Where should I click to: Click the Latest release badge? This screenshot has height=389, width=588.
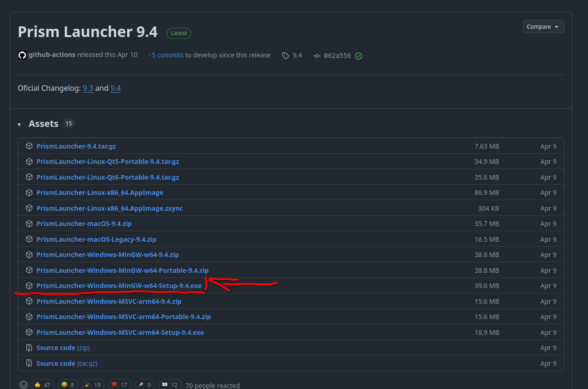[179, 33]
